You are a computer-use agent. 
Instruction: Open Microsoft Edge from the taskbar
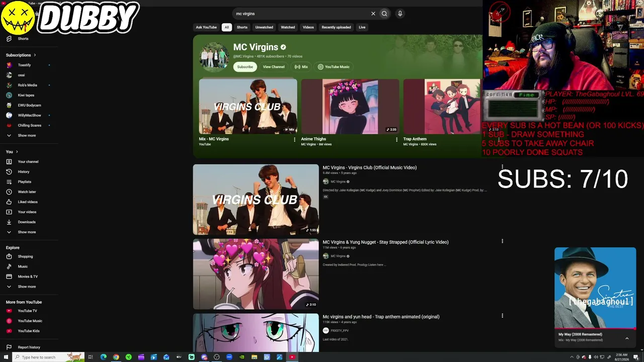104,357
